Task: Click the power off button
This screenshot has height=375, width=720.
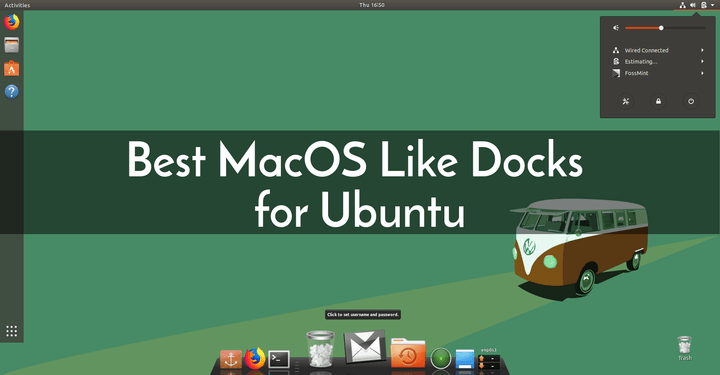Action: pyautogui.click(x=691, y=101)
